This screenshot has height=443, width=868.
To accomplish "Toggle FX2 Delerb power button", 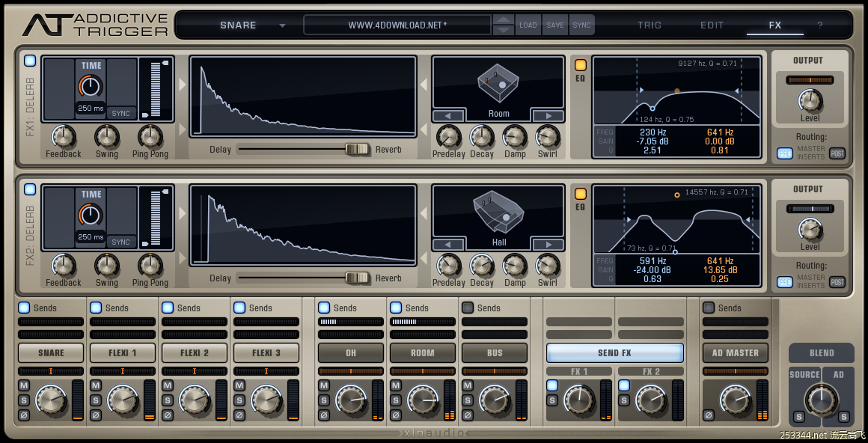I will [x=30, y=189].
